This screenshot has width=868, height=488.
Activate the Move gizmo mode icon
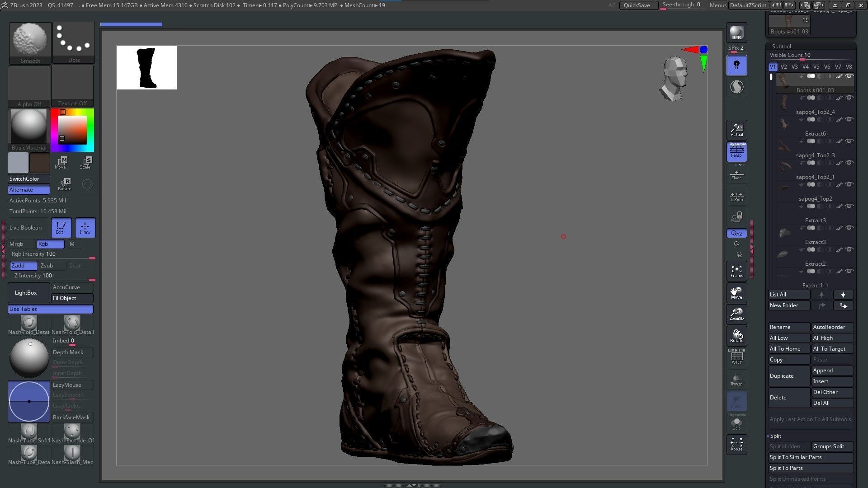click(61, 163)
